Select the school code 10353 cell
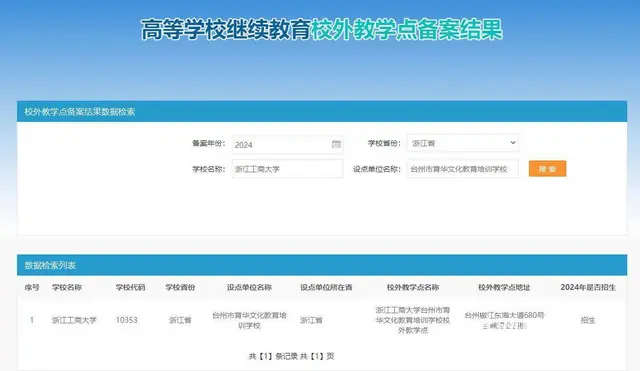Screen dimensions: 640x371 tap(127, 320)
